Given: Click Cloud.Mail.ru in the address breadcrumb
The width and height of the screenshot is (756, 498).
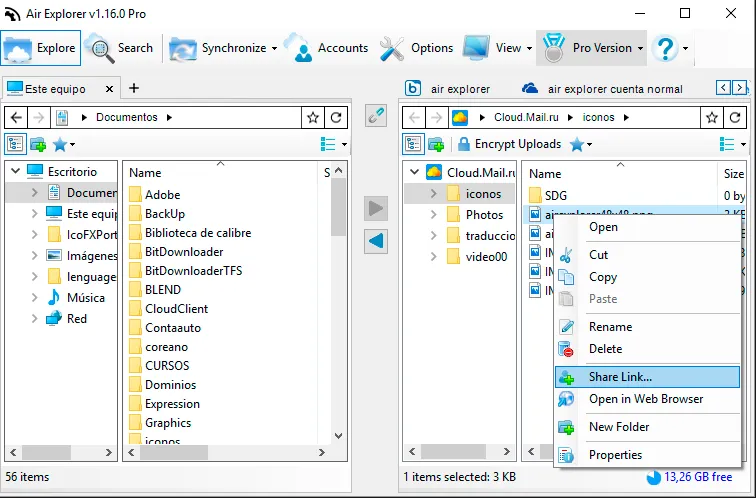Looking at the screenshot, I should tap(526, 117).
